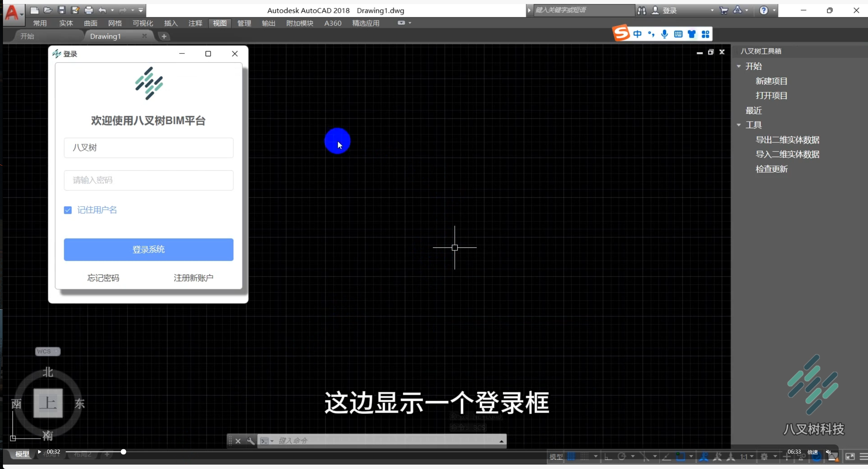Search with the binoculars icon
This screenshot has width=868, height=469.
pos(642,11)
